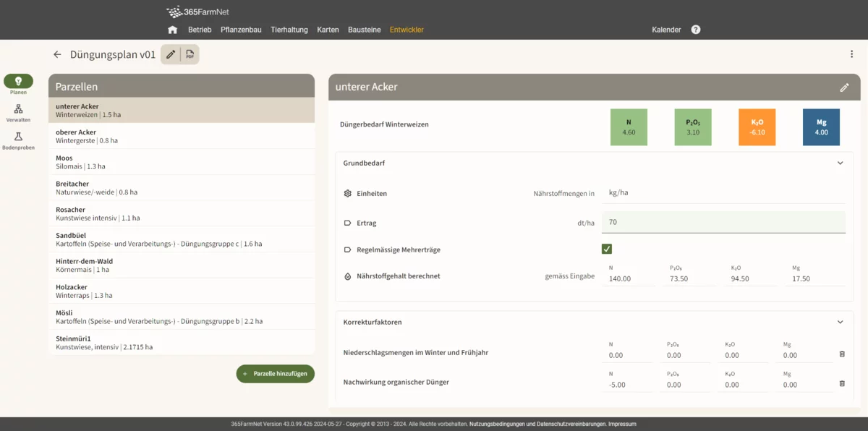Open the three-dot more options menu
The width and height of the screenshot is (868, 431).
pyautogui.click(x=851, y=54)
